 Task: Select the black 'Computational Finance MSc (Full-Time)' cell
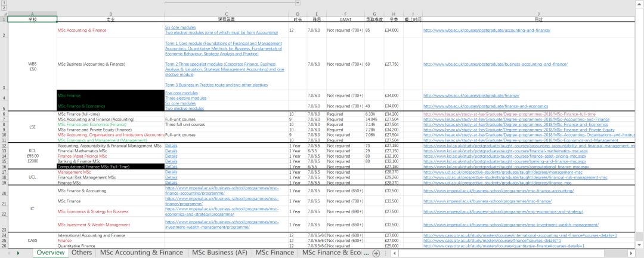click(111, 167)
